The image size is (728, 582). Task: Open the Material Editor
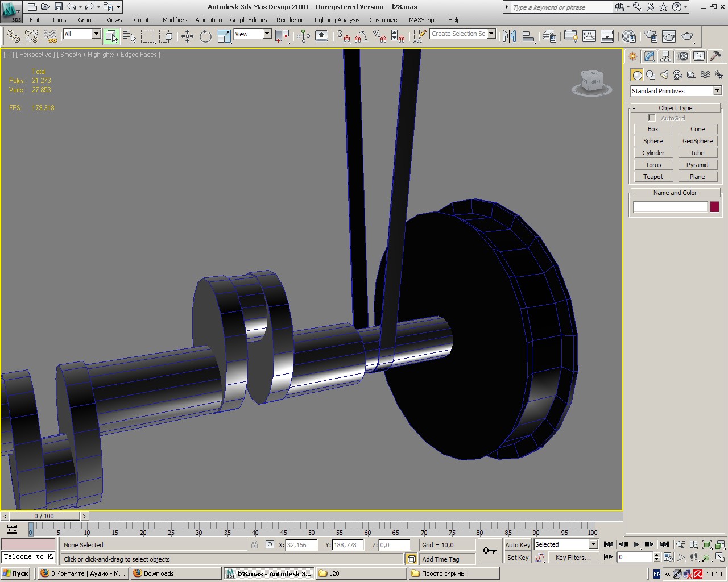(628, 36)
